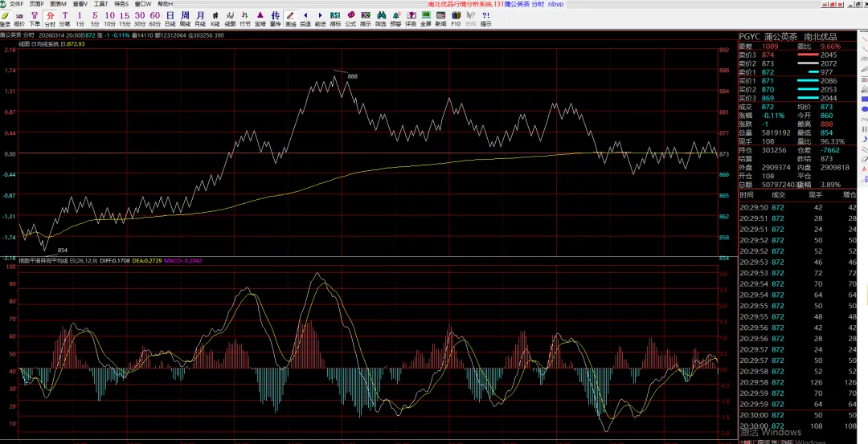Image resolution: width=868 pixels, height=444 pixels.
Task: Choose the 宝塔 tower chart icon
Action: 260,18
